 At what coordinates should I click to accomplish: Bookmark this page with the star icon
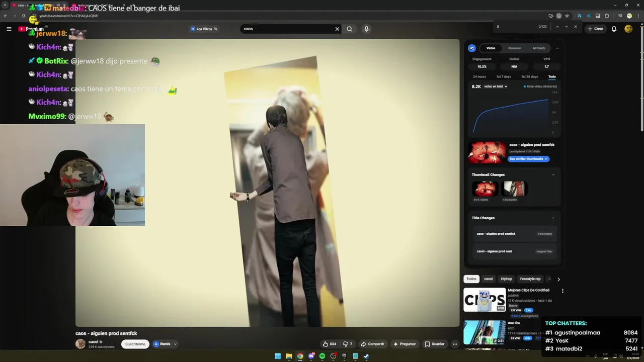point(567,16)
